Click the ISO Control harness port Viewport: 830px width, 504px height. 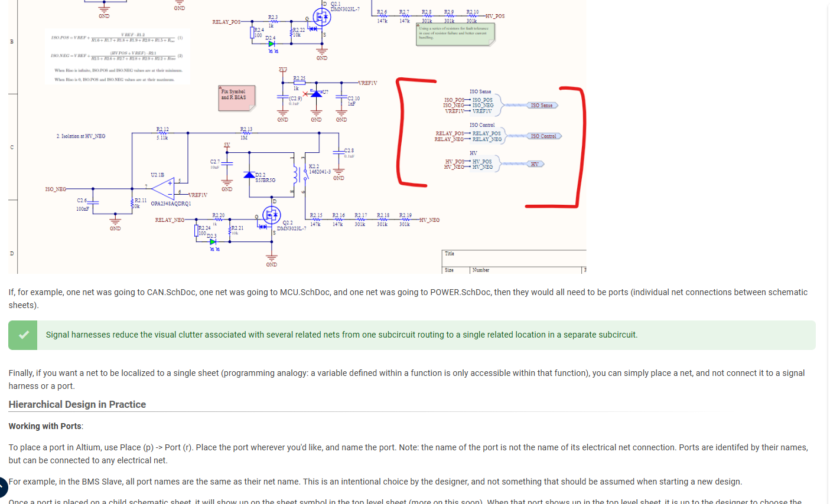543,136
